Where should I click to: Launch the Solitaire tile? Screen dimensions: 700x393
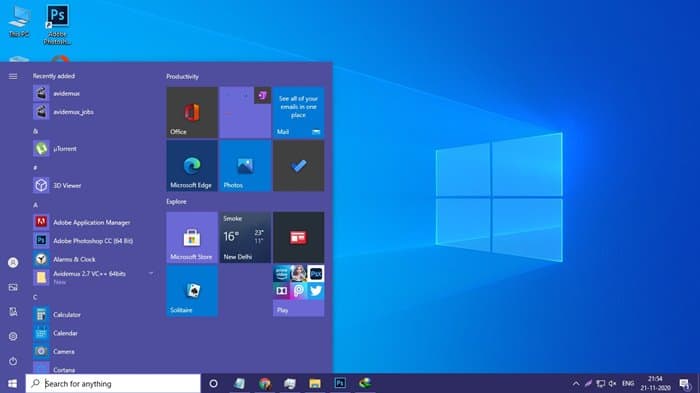(x=192, y=291)
